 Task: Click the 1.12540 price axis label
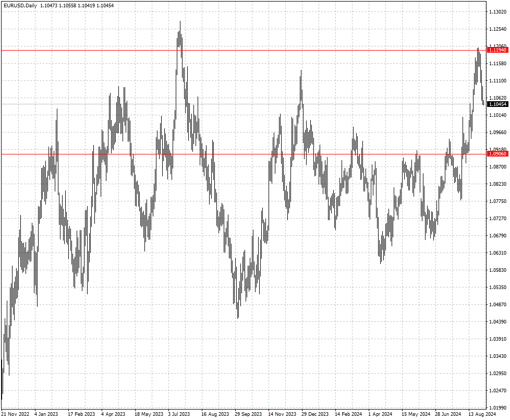coord(497,29)
